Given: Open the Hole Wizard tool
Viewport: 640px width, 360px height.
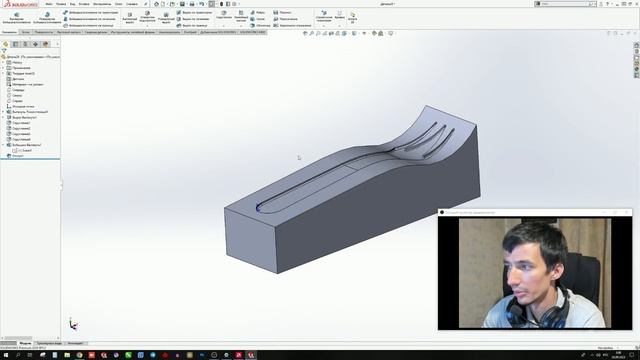Looking at the screenshot, I should click(x=147, y=18).
